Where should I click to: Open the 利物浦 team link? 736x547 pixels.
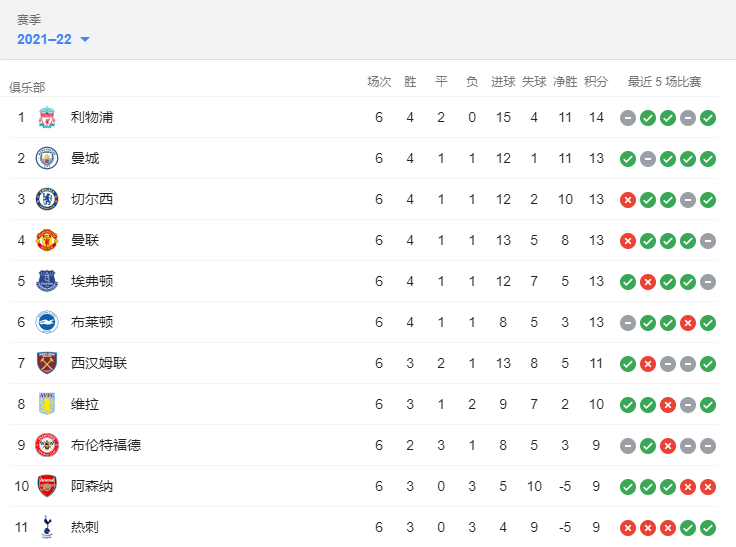pos(92,117)
